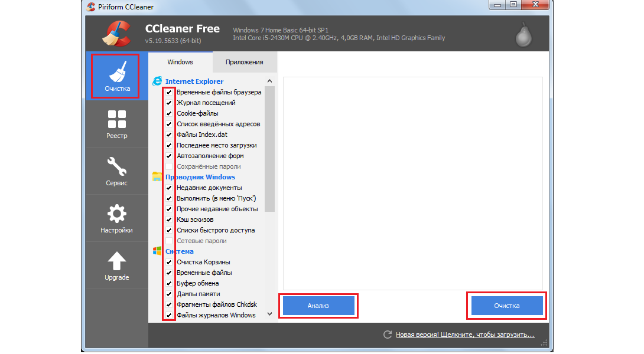Click the list scroll up arrow
This screenshot has width=644, height=354.
tap(270, 81)
